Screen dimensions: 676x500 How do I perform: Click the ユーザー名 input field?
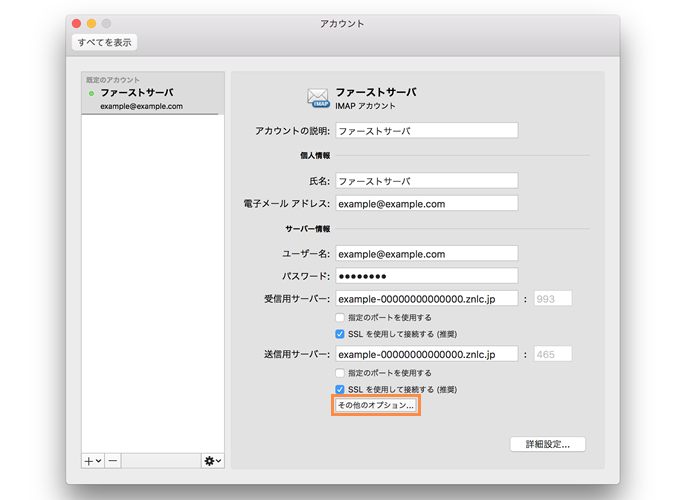[426, 254]
